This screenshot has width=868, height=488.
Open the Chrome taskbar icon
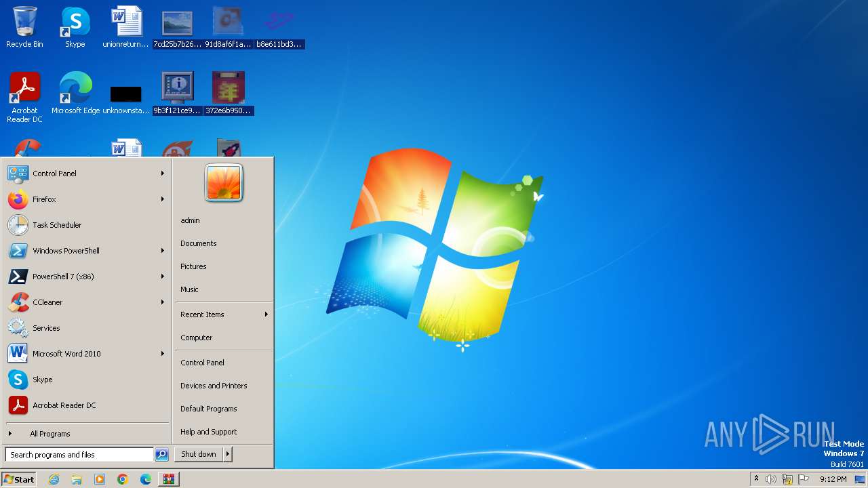click(123, 479)
